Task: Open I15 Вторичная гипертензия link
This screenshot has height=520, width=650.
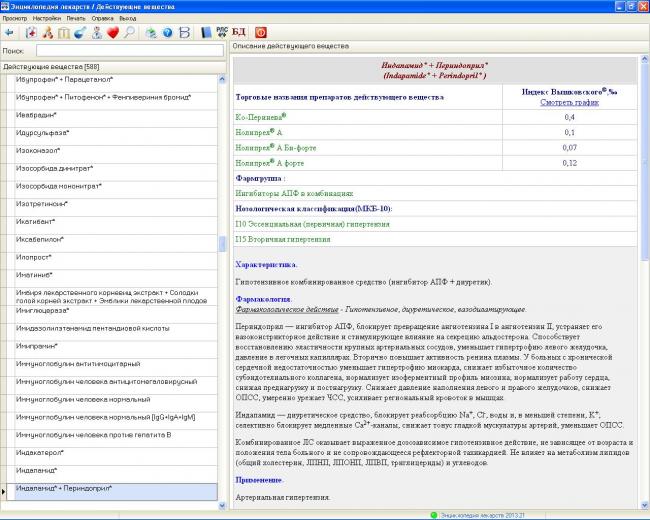Action: [x=283, y=239]
